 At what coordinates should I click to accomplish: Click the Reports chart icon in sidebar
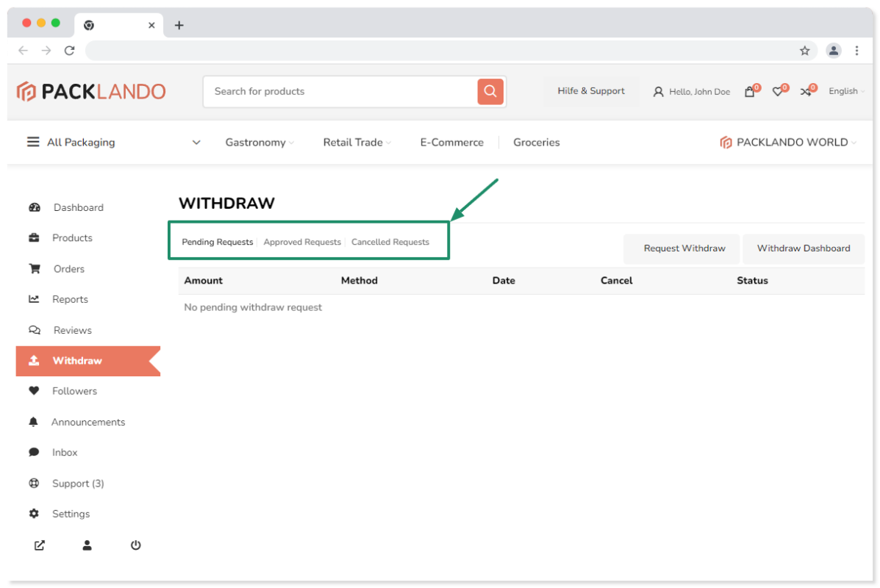35,299
